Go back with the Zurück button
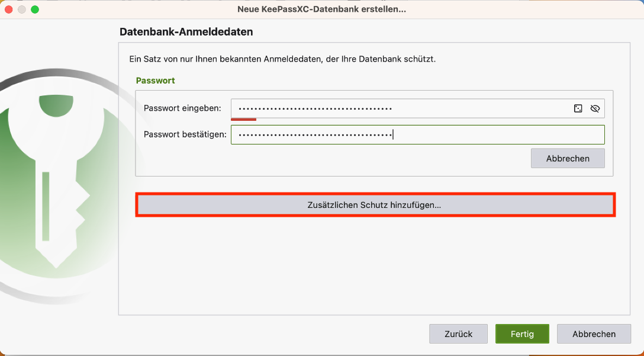Screen dimensions: 644x356 coord(458,334)
